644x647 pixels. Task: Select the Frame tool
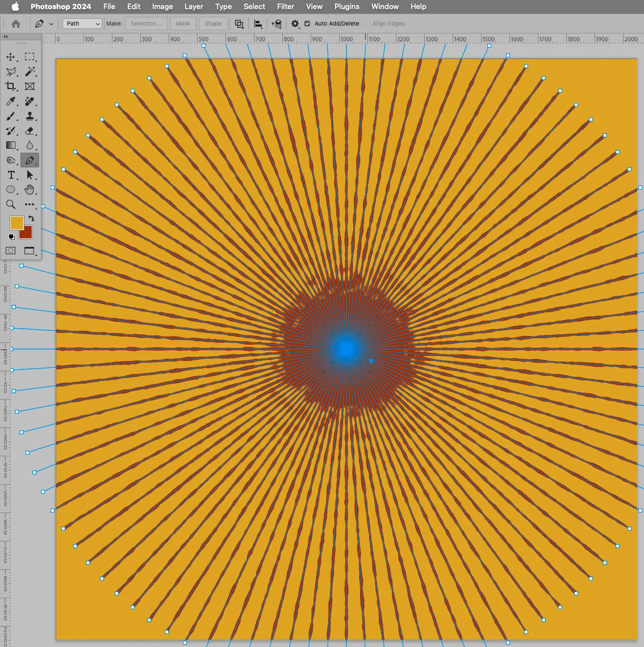pyautogui.click(x=30, y=86)
